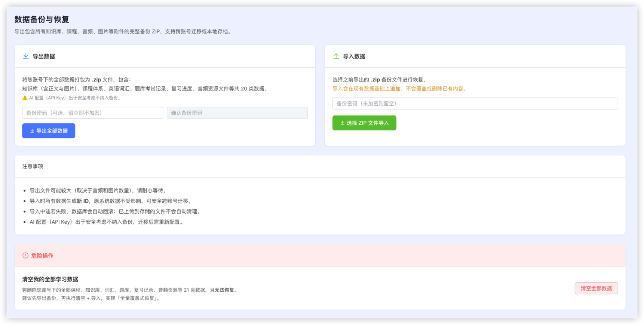
Task: Click the 数据备份与恢复 page title
Action: (42, 19)
